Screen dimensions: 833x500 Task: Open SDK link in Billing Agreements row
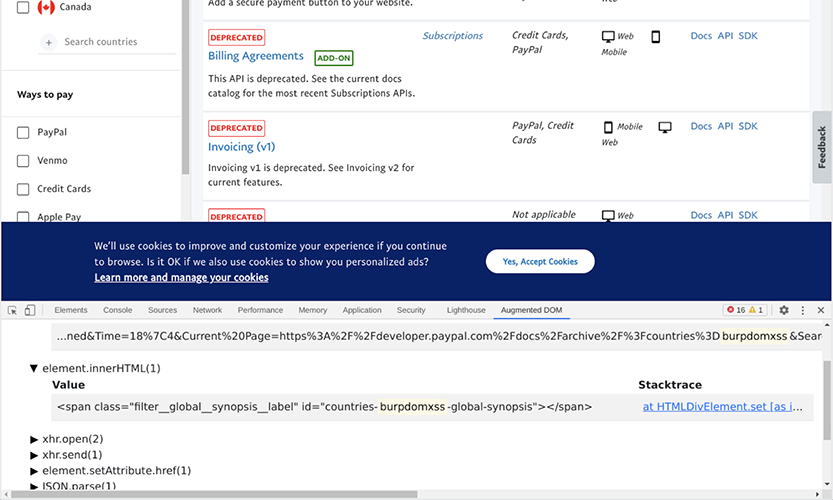pyautogui.click(x=748, y=36)
